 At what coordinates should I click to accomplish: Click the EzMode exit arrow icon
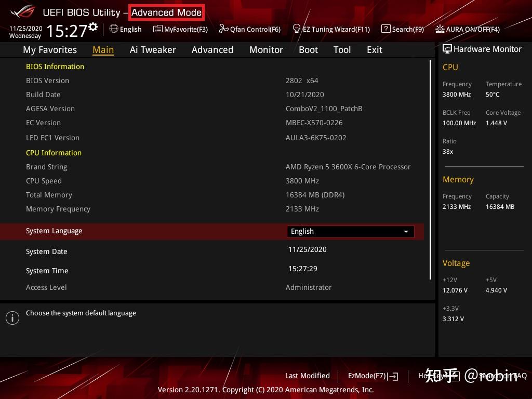pyautogui.click(x=393, y=376)
